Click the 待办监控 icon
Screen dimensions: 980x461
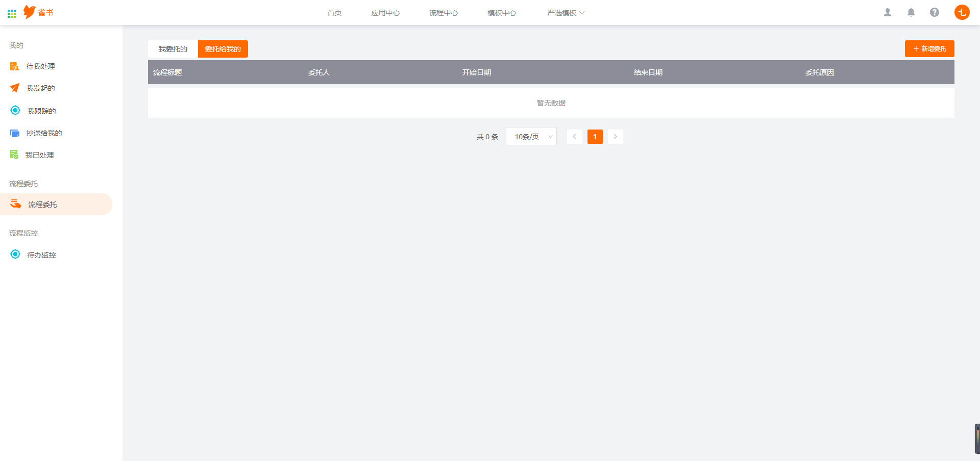coord(15,254)
